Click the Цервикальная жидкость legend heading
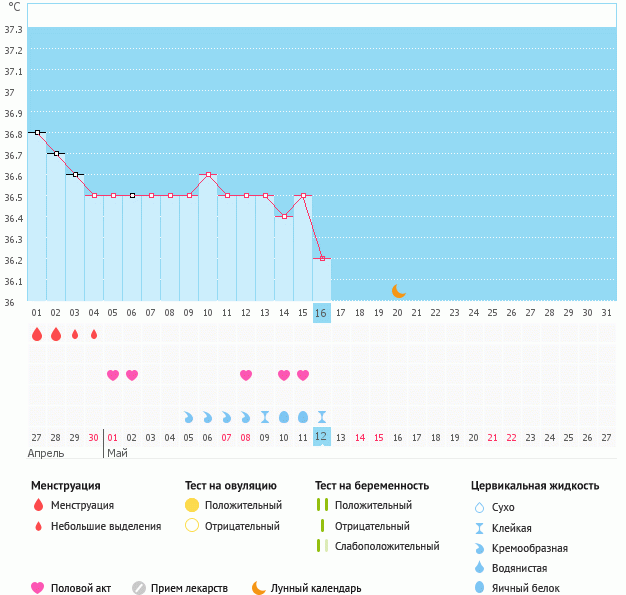Screen dimensions: 626x595 [535, 486]
